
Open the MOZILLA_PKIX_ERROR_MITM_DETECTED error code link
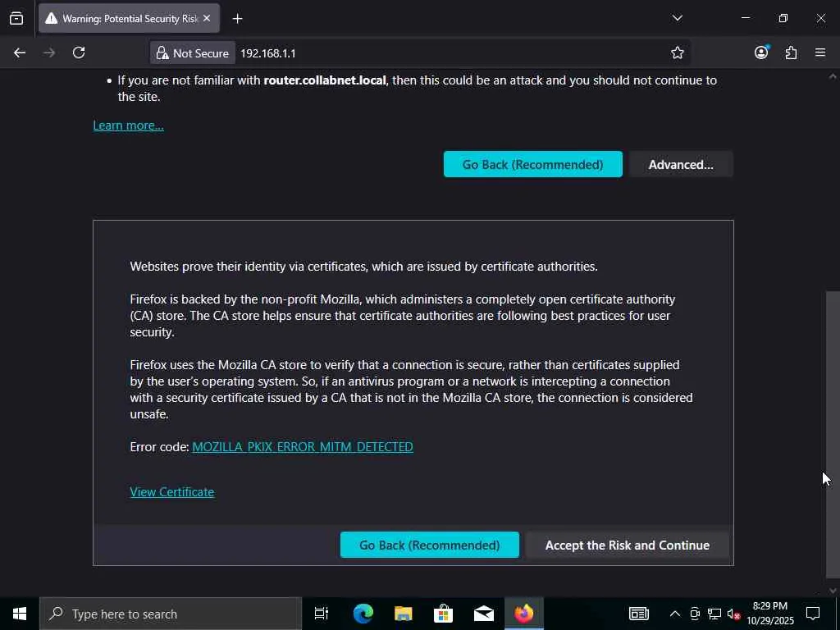coord(303,447)
